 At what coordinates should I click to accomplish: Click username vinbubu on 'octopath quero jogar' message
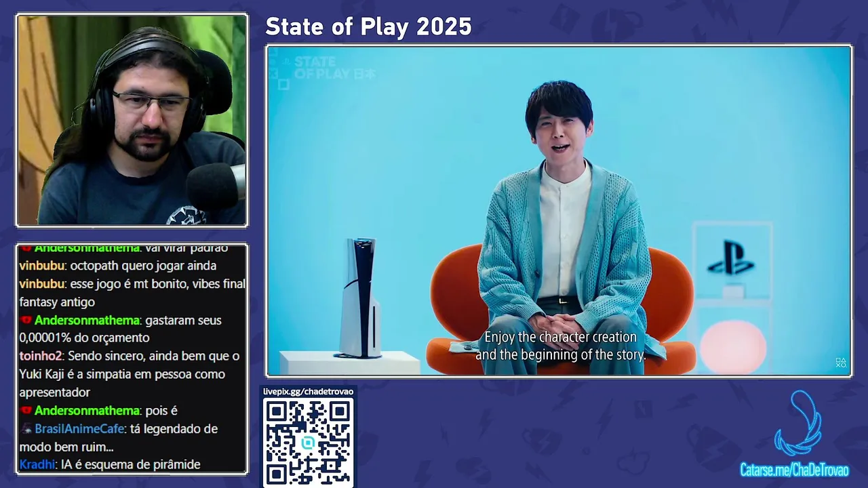[x=42, y=266]
